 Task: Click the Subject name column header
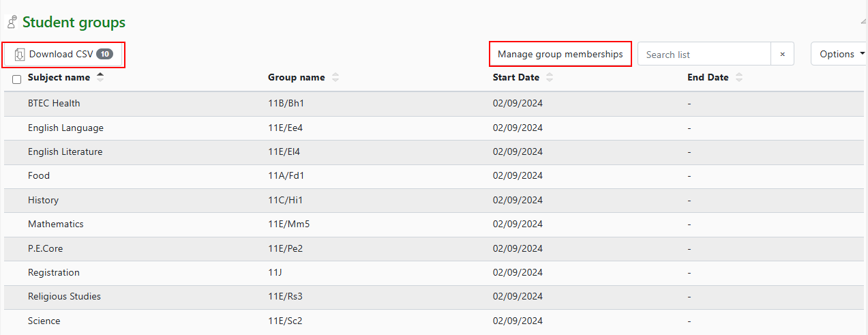(59, 77)
